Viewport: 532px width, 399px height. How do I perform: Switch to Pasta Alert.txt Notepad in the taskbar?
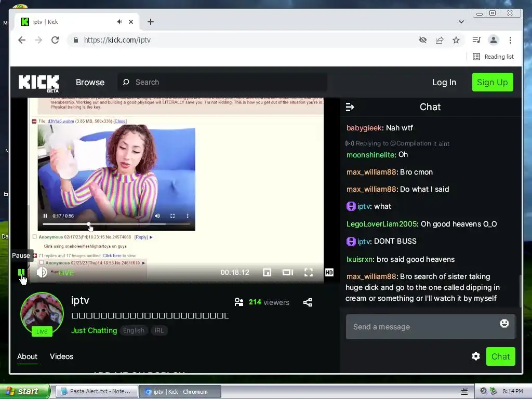click(96, 392)
